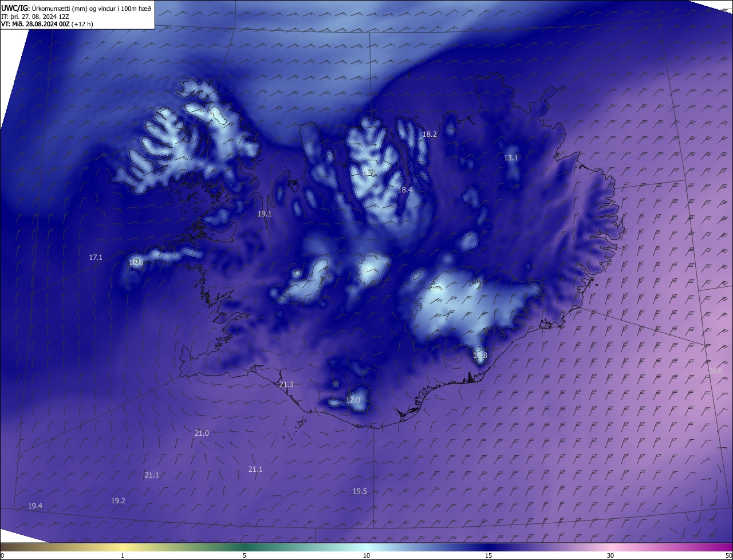Viewport: 733px width, 560px height.
Task: Click the 21.3 value on the south coast
Action: (286, 384)
